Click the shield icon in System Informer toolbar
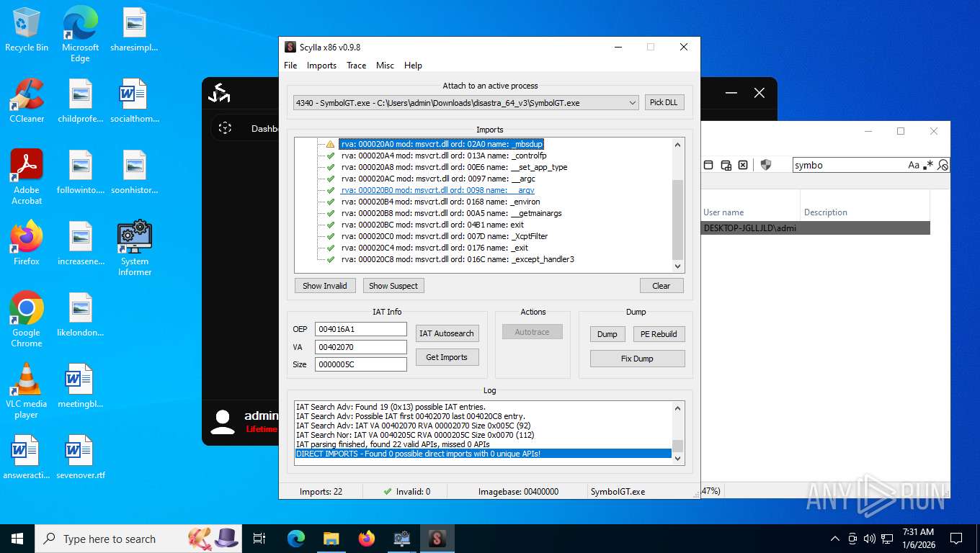This screenshot has height=553, width=980. coord(766,165)
